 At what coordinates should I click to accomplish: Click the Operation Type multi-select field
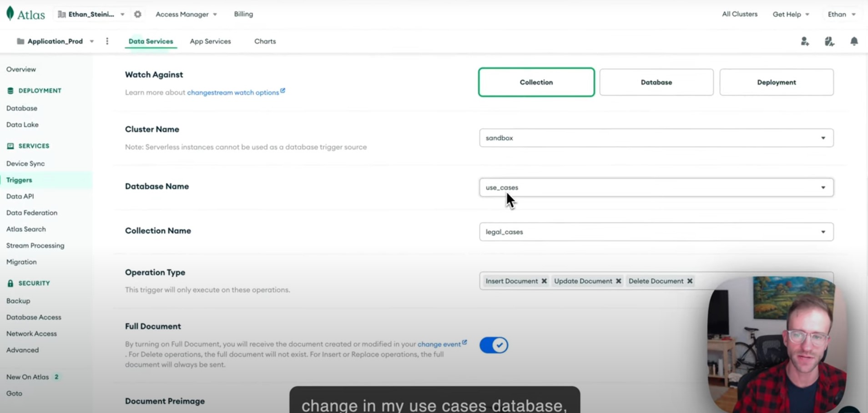pos(656,281)
